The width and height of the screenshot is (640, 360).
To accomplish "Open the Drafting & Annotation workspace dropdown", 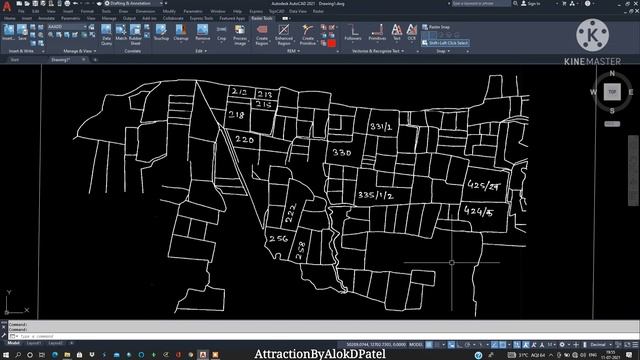I will point(135,3).
